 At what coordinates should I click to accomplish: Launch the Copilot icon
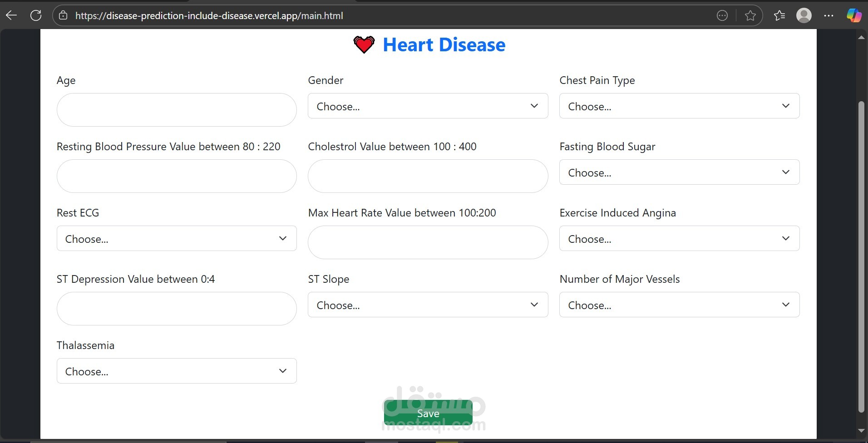point(853,16)
